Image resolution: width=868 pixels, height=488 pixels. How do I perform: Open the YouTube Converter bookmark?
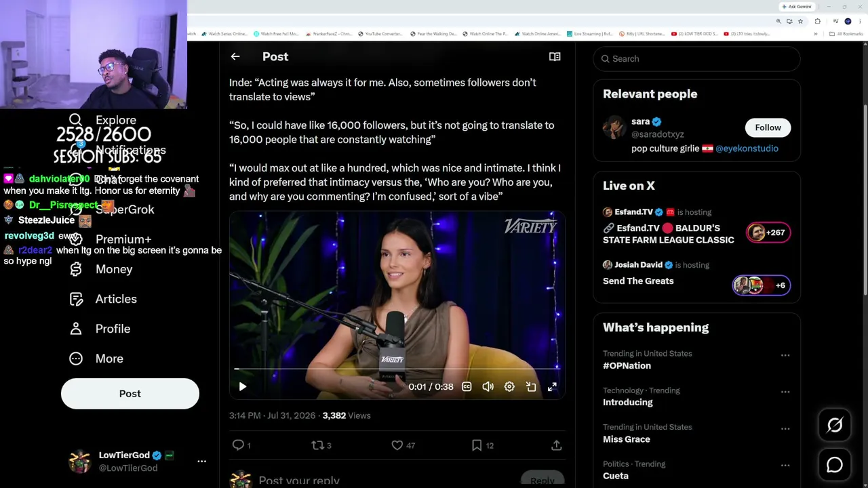point(380,34)
